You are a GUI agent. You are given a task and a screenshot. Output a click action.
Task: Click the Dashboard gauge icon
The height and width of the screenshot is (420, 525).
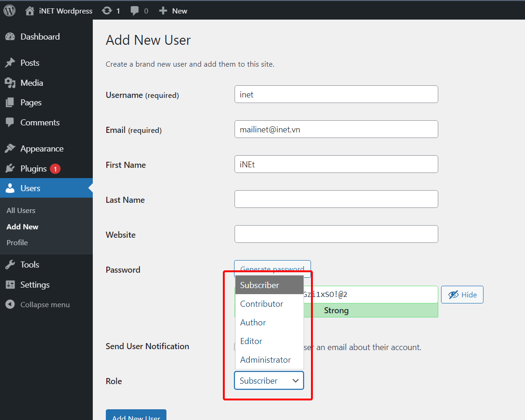pos(10,37)
